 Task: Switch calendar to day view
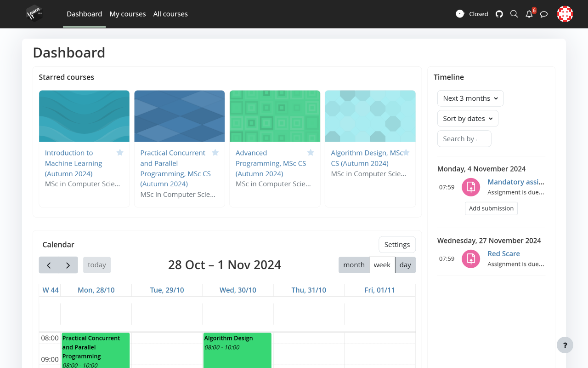(x=405, y=265)
